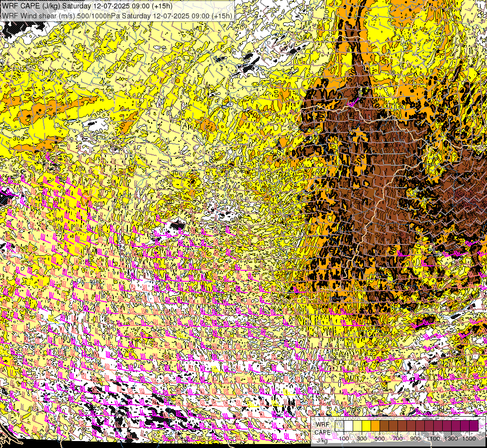Click the bright yellow legend swatch

366,426
